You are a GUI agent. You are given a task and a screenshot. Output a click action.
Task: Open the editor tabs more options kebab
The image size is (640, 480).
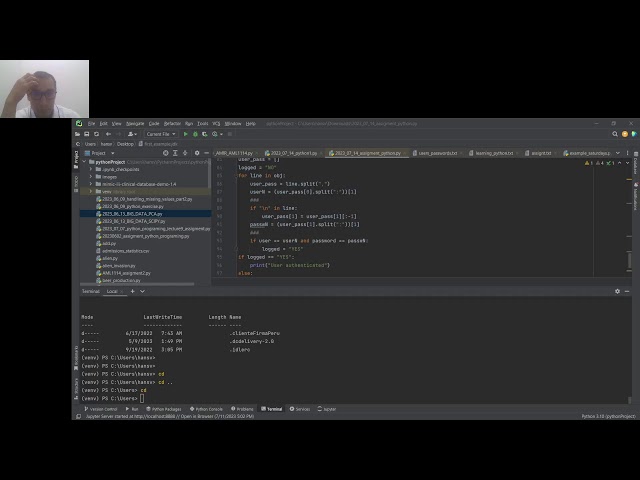pyautogui.click(x=627, y=153)
